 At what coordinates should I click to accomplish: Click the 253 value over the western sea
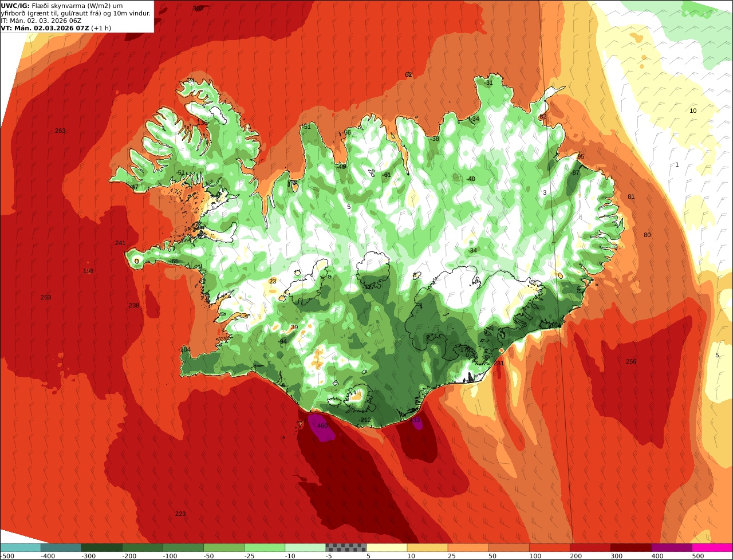[x=46, y=298]
